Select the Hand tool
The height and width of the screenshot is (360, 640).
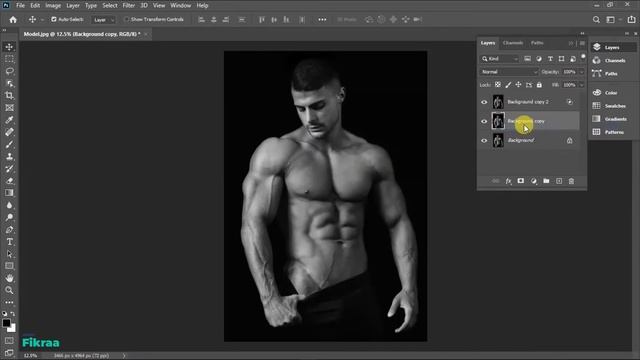[9, 278]
